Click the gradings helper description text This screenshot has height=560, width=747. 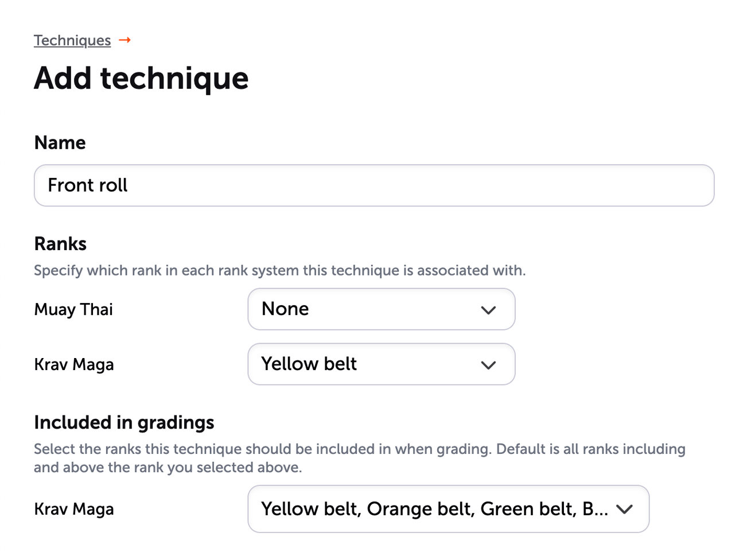359,458
